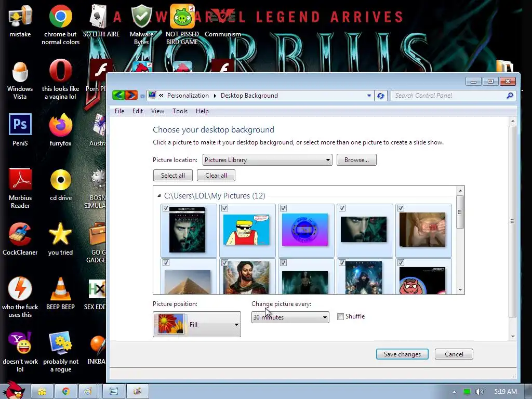
Task: Uncheck the Morbius group poster picture
Action: [x=342, y=262]
